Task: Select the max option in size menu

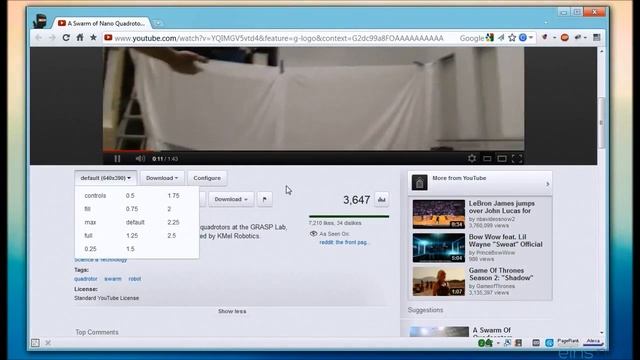Action: [90, 222]
